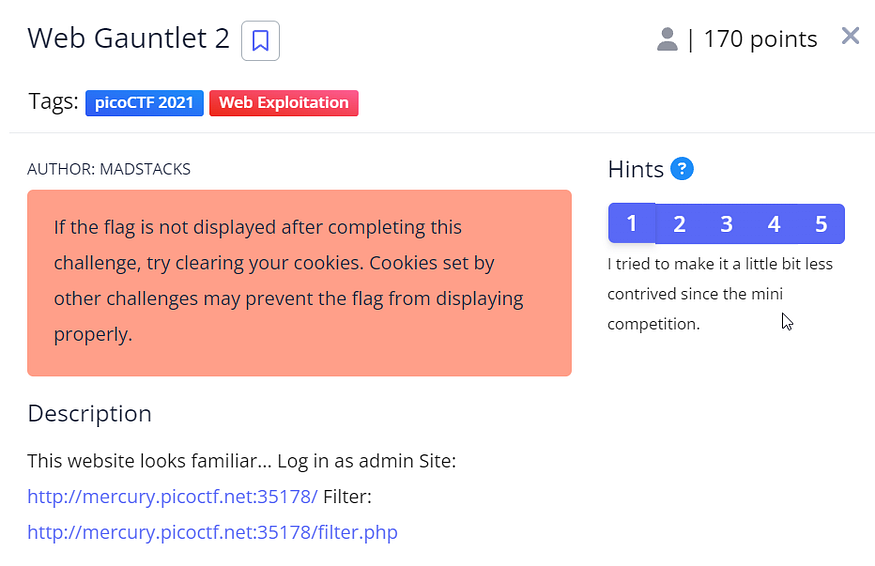The width and height of the screenshot is (875, 566).
Task: Click the 170 points label
Action: coord(760,39)
